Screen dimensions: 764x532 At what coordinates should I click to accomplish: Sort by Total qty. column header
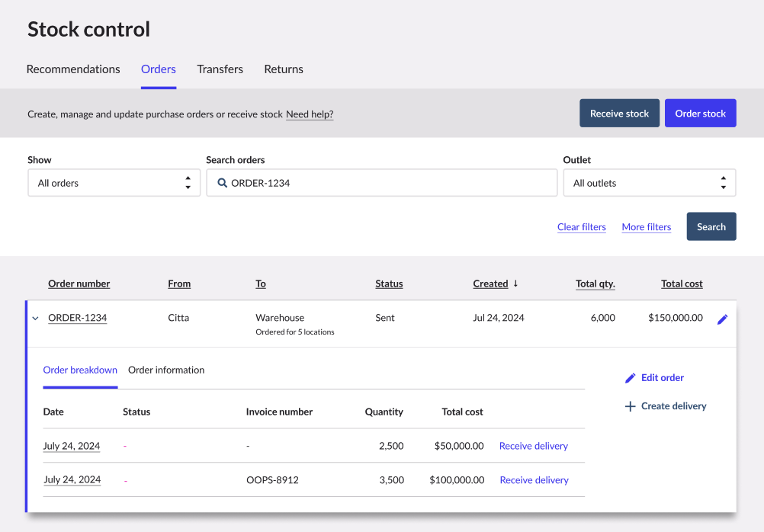595,284
